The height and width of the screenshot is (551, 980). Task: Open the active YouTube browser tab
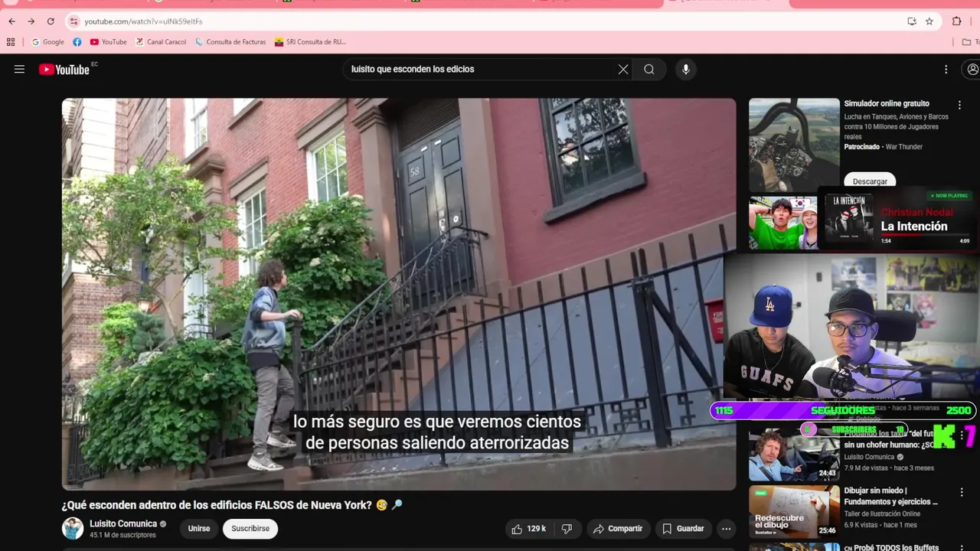[x=726, y=3]
